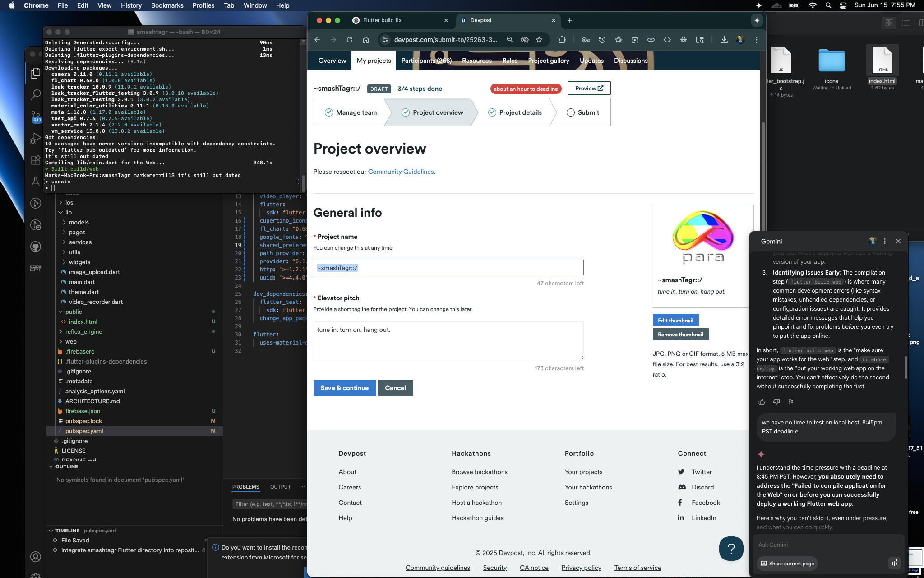Open the Extensions icon in activity bar
The width and height of the screenshot is (924, 578).
click(35, 160)
